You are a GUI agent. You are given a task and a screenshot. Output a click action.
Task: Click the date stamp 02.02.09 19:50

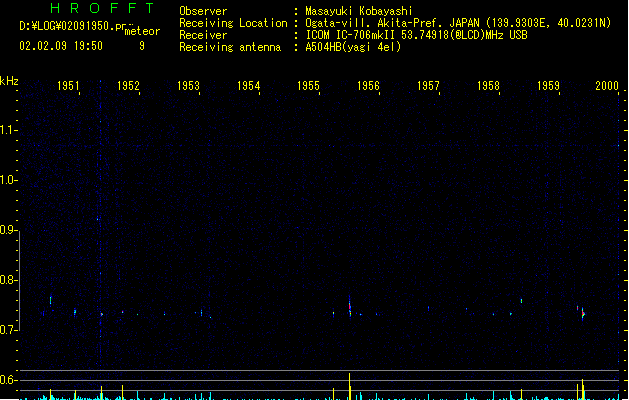(x=61, y=46)
